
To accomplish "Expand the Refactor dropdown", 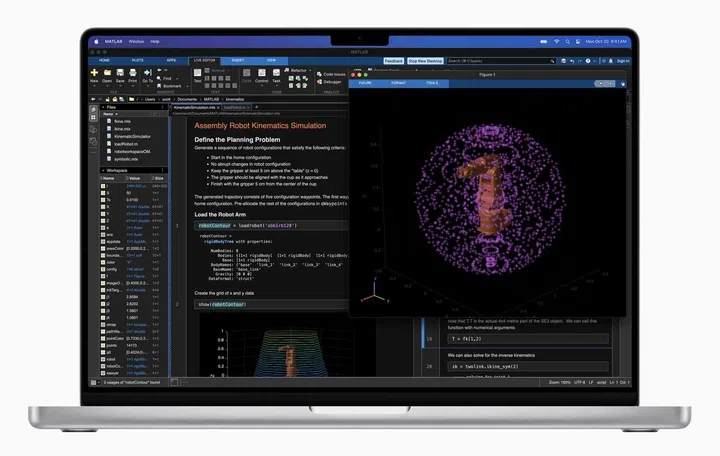I will [297, 70].
